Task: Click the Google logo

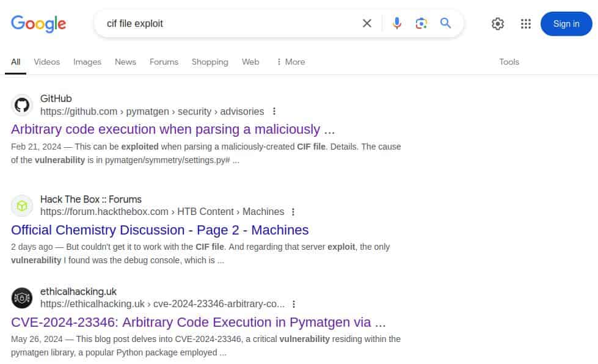Action: [38, 24]
